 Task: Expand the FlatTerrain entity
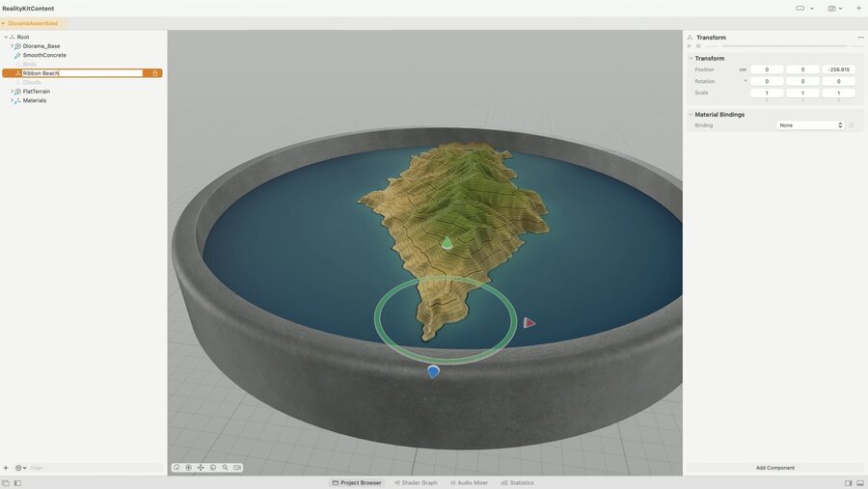tap(13, 92)
